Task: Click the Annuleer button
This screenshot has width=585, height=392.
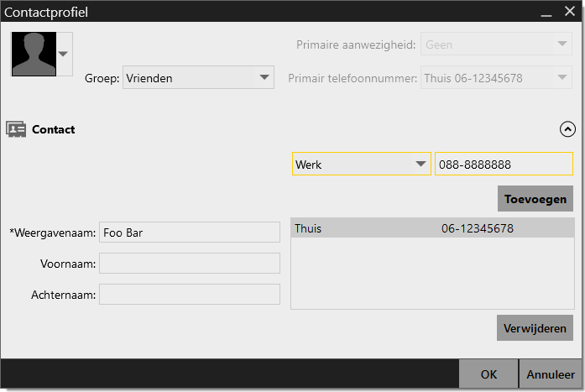Action: coord(551,374)
